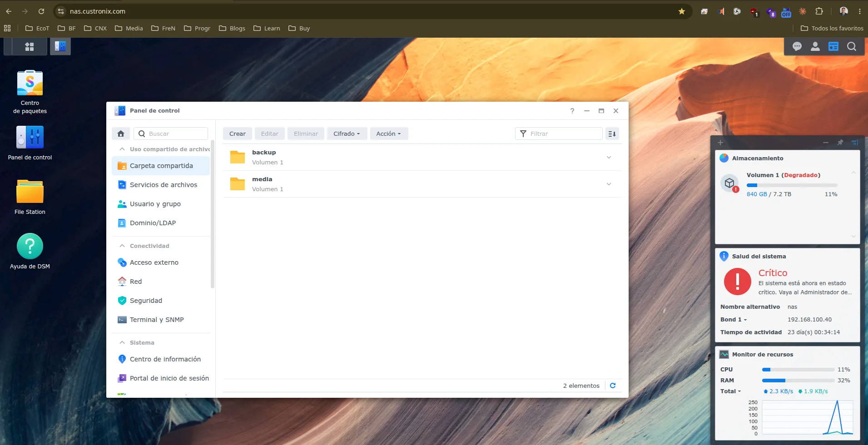Click Filtrar filter field
This screenshot has width=868, height=445.
(x=559, y=133)
